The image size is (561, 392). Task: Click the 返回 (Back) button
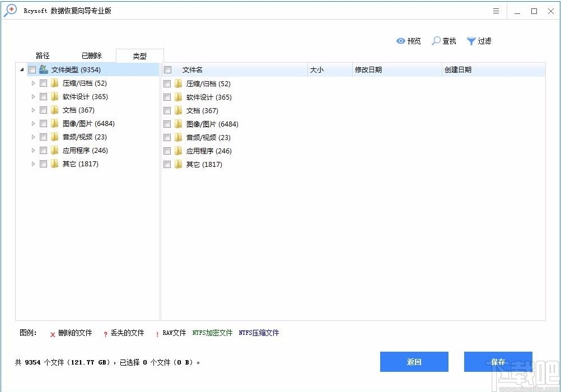click(414, 362)
